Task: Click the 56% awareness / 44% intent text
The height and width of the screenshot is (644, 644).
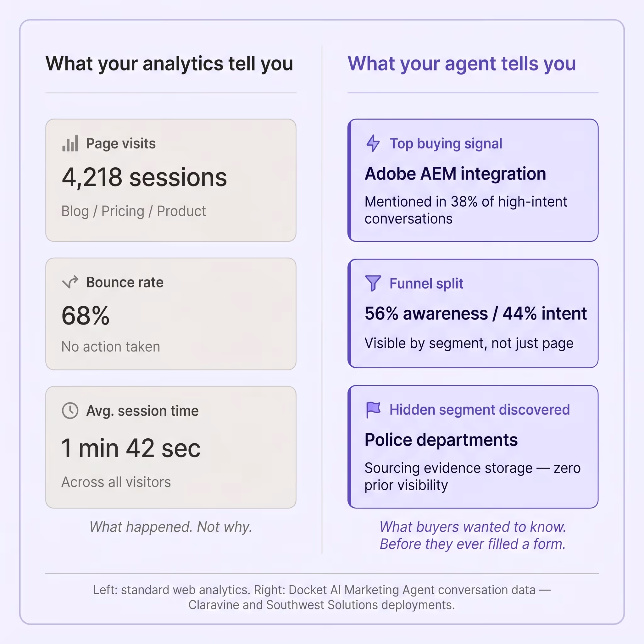Action: coord(476,313)
